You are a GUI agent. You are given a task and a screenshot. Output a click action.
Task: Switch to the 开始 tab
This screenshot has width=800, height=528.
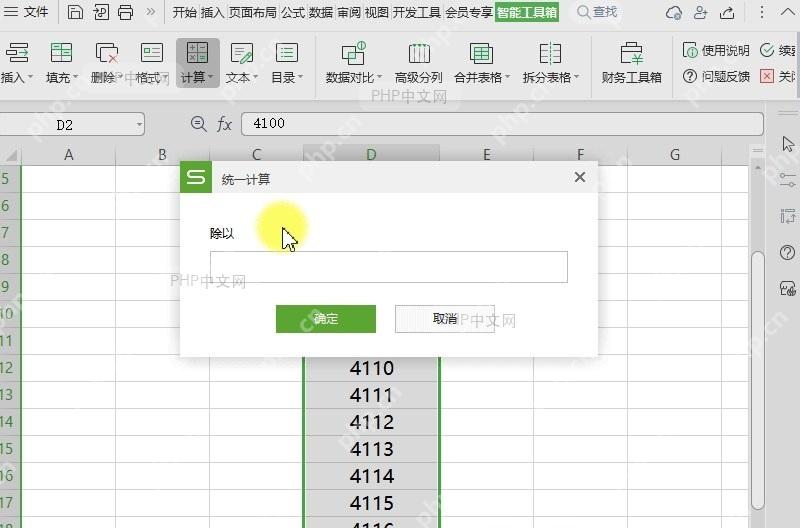pos(184,12)
